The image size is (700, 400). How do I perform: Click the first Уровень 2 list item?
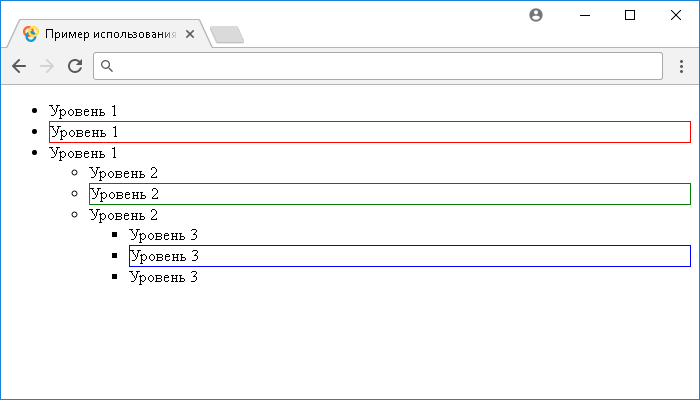point(123,173)
